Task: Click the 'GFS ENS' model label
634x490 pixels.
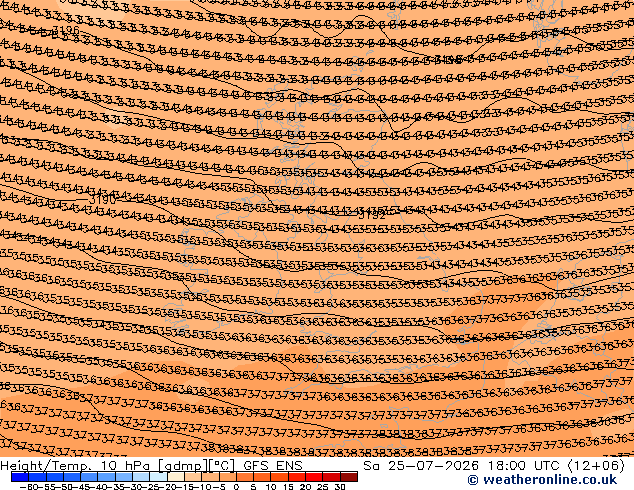Action: click(x=273, y=466)
